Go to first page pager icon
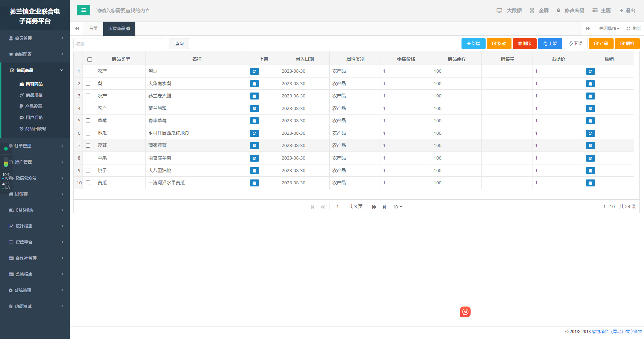 [313, 207]
